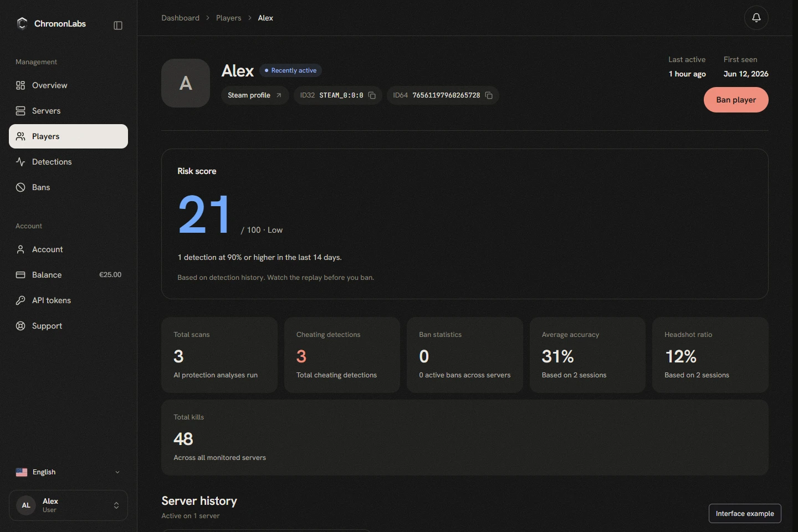Click the Dashboard breadcrumb link

[180, 18]
